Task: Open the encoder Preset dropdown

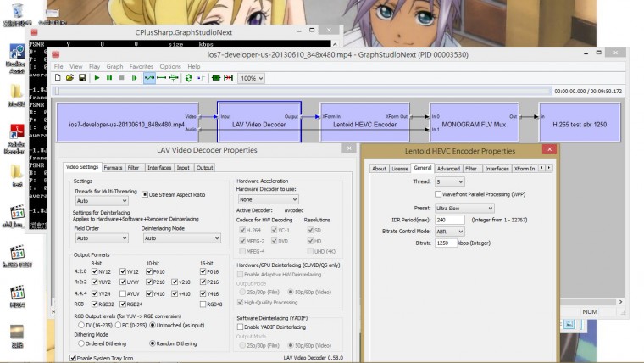Action: 464,207
